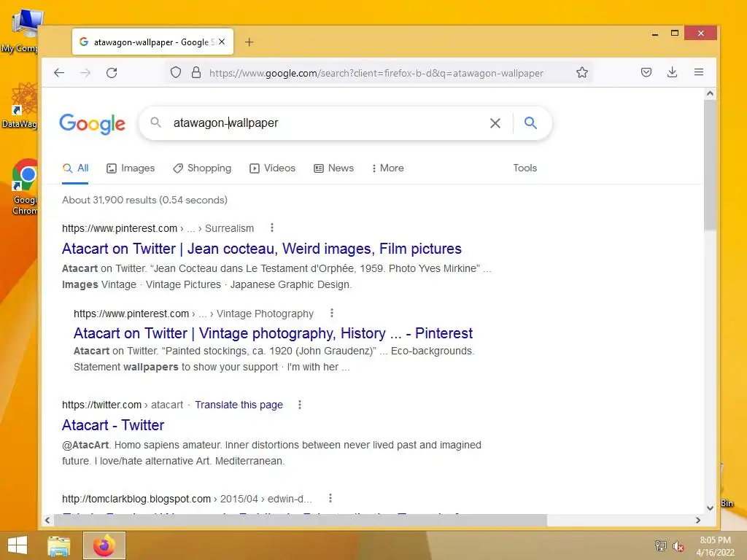Screen dimensions: 747x560
Task: Click Translate this page link
Action: (x=239, y=405)
